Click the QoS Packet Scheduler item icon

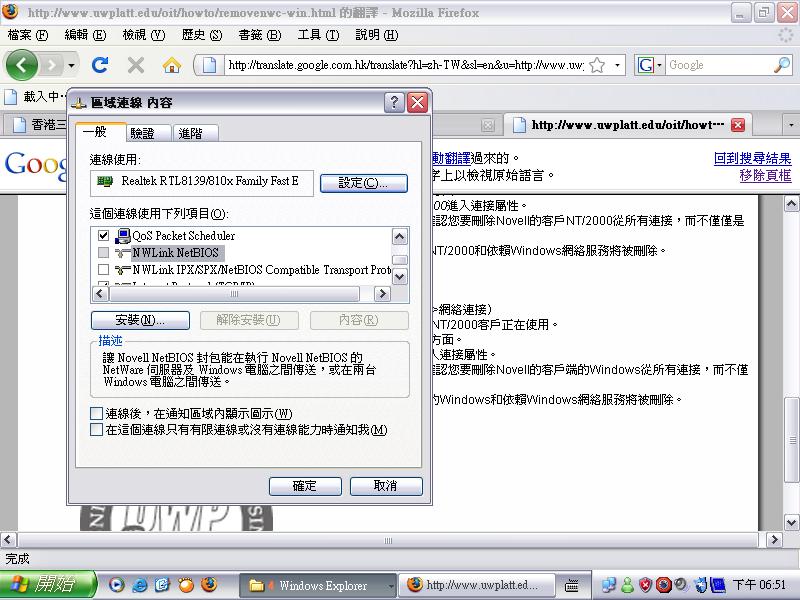pyautogui.click(x=122, y=236)
